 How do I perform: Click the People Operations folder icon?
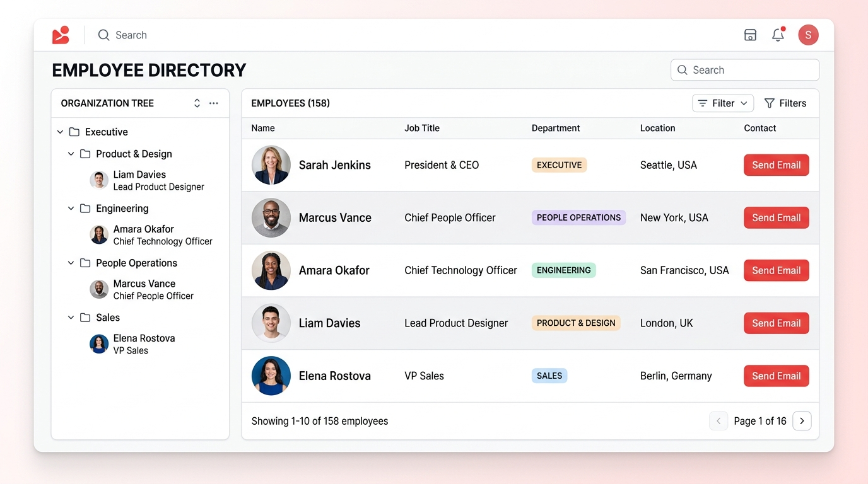pyautogui.click(x=85, y=263)
